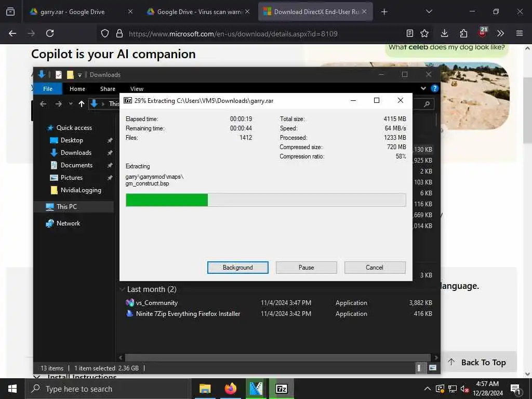Show more toolbar tools chevron
The height and width of the screenshot is (399, 532).
click(500, 33)
